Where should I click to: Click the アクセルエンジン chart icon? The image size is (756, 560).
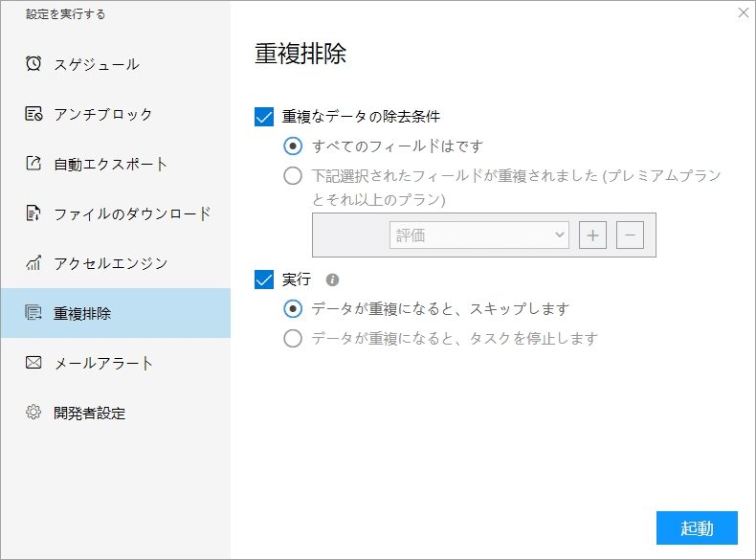33,263
